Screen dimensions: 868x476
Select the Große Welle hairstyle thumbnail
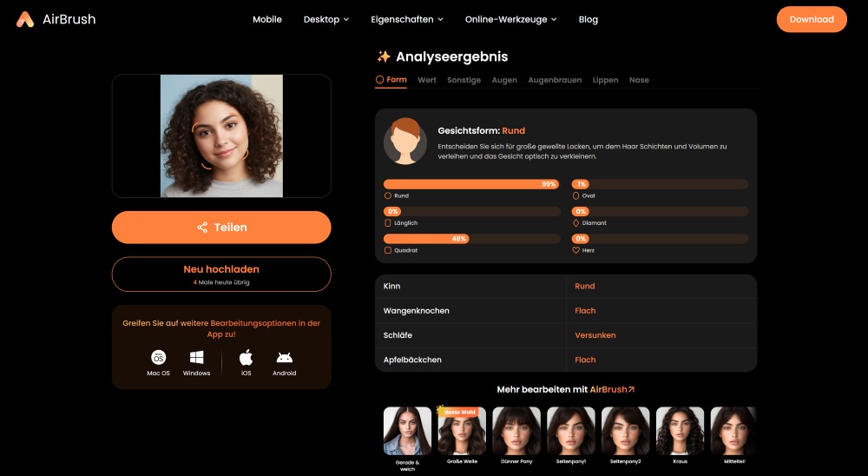(462, 431)
